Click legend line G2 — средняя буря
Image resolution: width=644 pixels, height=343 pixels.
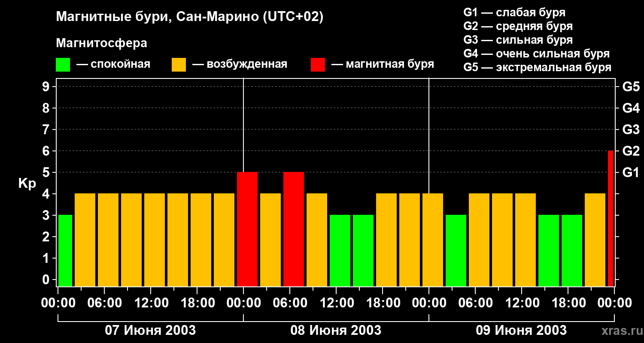coord(518,26)
